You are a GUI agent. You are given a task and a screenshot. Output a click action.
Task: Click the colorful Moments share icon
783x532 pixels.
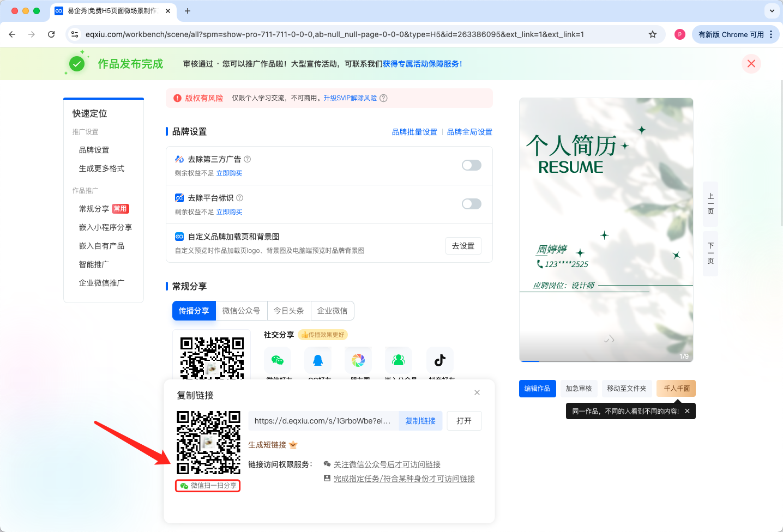coord(358,360)
